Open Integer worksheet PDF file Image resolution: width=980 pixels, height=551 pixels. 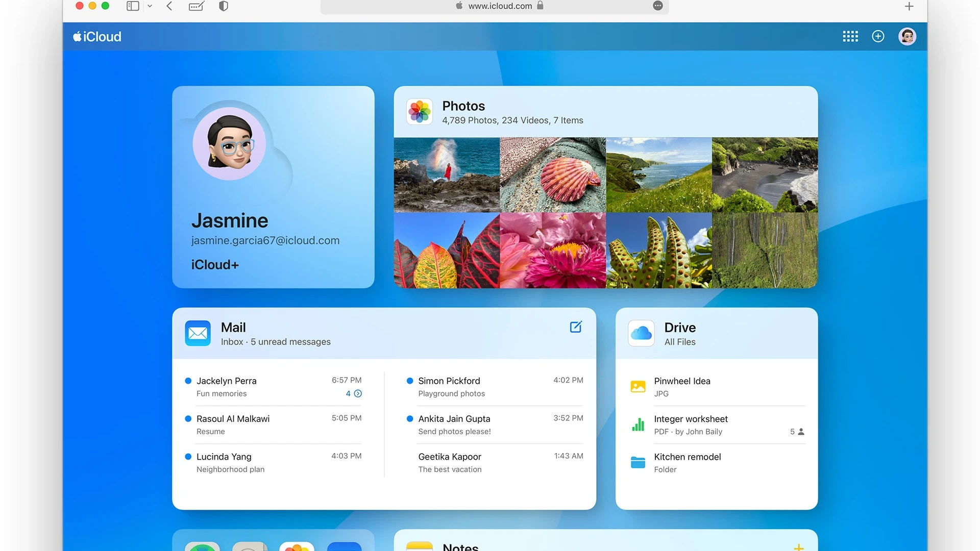click(x=717, y=425)
